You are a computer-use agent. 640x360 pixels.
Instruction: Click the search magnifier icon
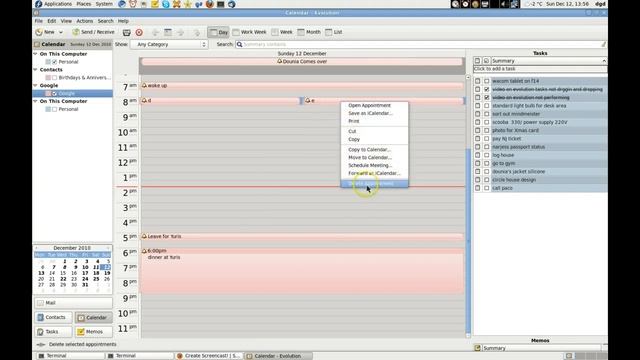240,44
